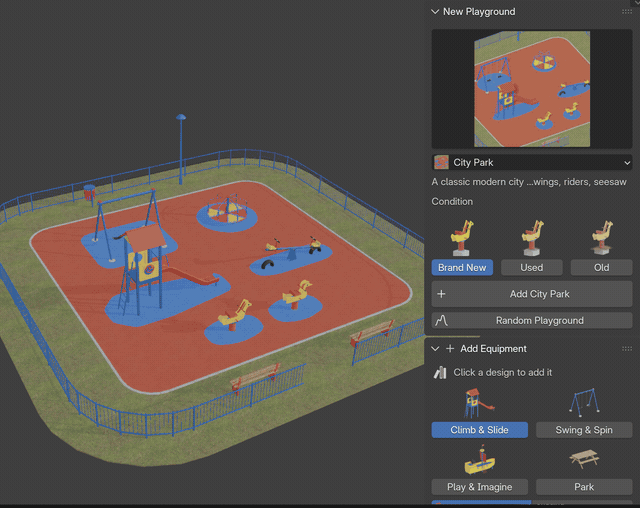Select the Climb & Slide category
640x508 pixels.
coord(480,430)
